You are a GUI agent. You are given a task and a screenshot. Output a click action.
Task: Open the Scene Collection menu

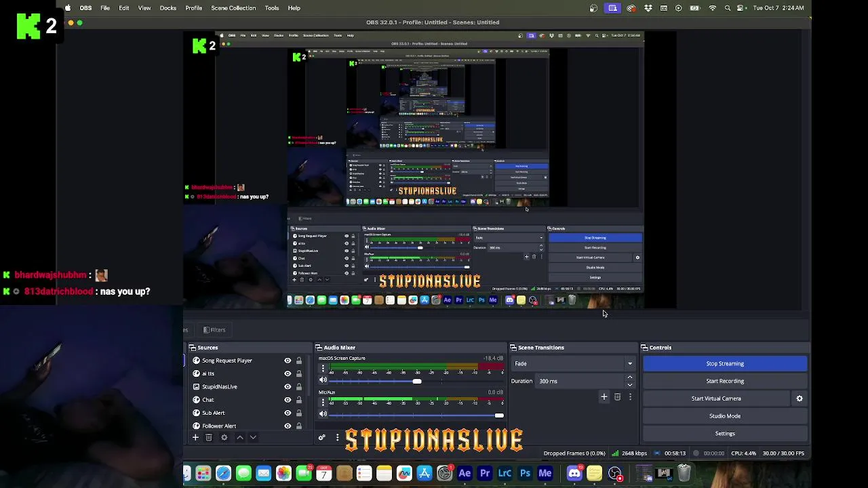233,8
